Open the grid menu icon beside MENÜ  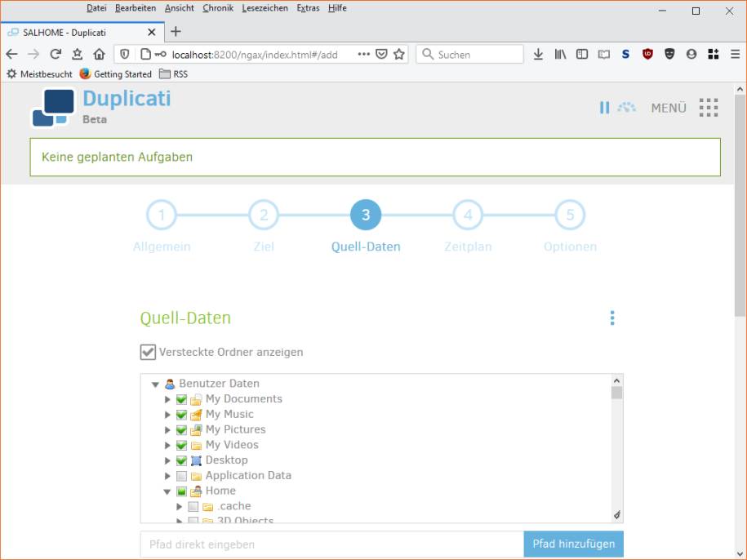point(709,108)
